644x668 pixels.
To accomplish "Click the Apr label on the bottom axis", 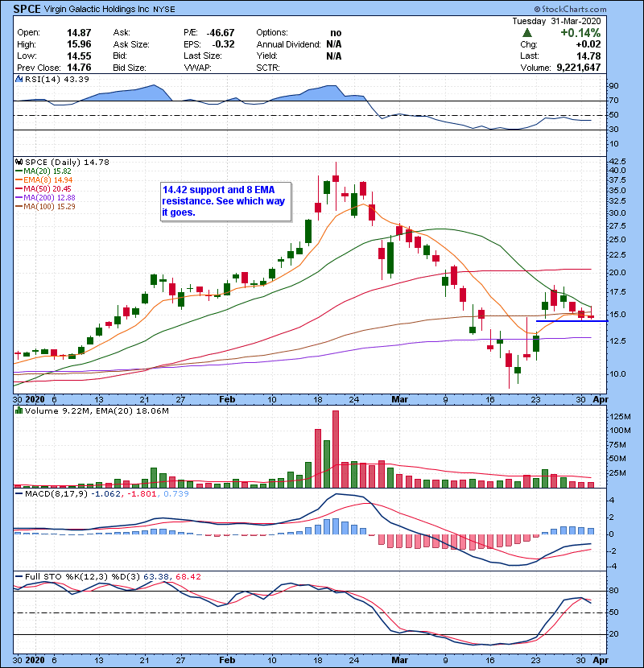I will [600, 660].
